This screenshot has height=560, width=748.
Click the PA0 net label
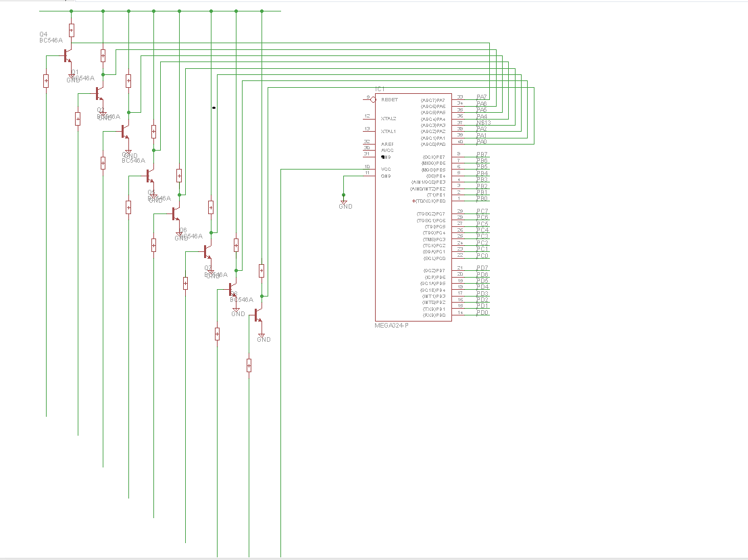pos(482,142)
